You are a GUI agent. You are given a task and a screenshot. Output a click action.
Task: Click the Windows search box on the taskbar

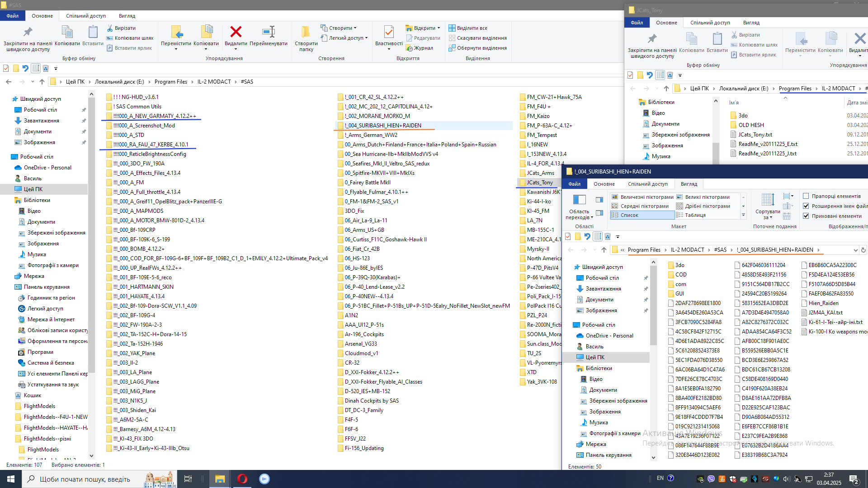tap(85, 479)
